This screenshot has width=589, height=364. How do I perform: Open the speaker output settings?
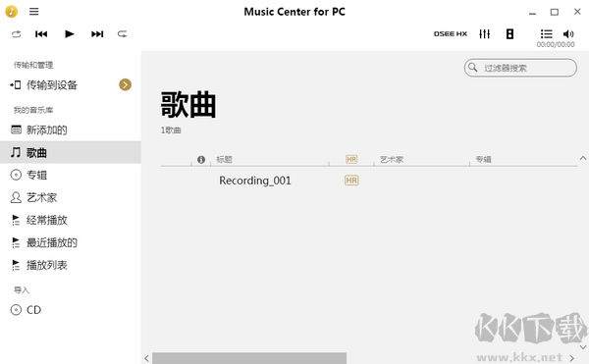tap(509, 33)
